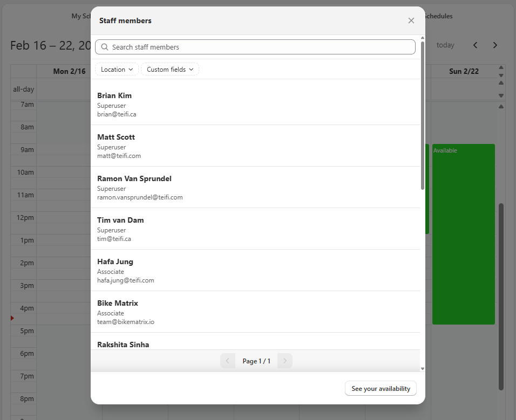Focus the Search staff members field
516x420 pixels.
[x=259, y=47]
